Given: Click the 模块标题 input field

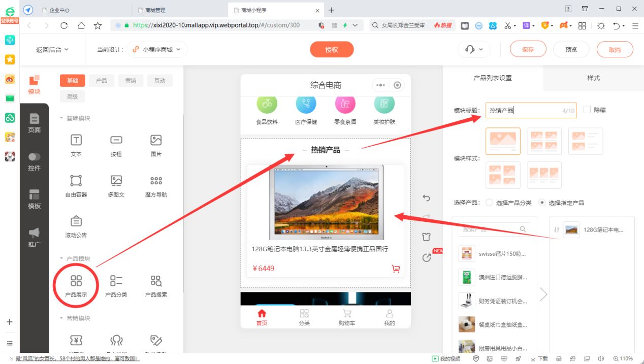Looking at the screenshot, I should click(x=530, y=110).
